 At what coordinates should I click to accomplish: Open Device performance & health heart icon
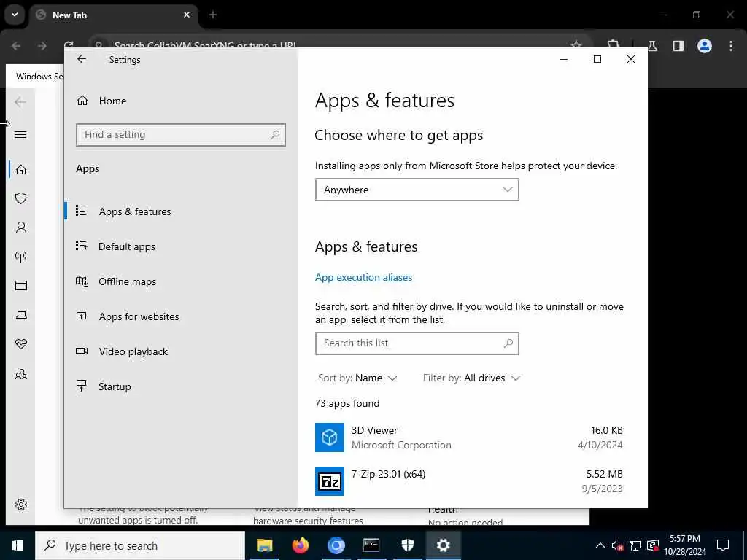tap(21, 344)
